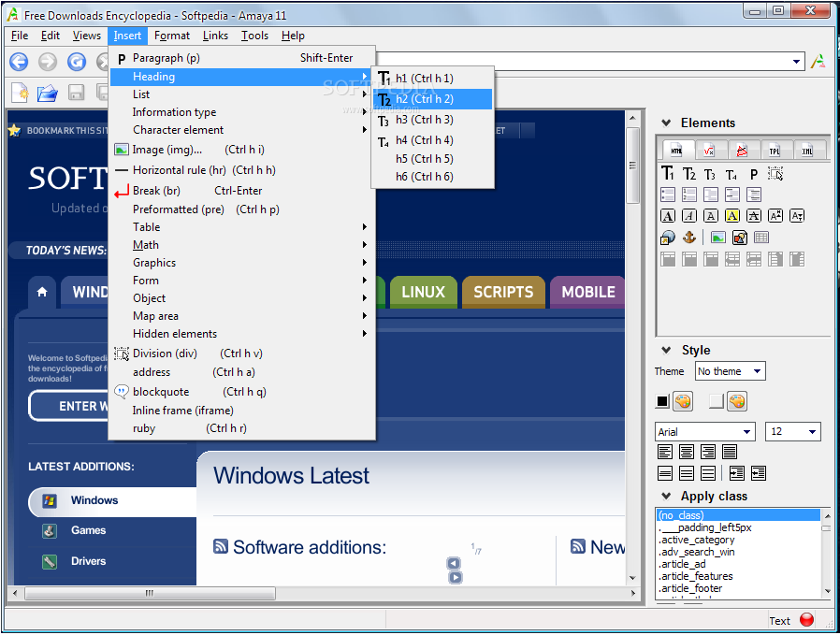Image resolution: width=840 pixels, height=635 pixels.
Task: Collapse the Apply class section
Action: pyautogui.click(x=666, y=496)
